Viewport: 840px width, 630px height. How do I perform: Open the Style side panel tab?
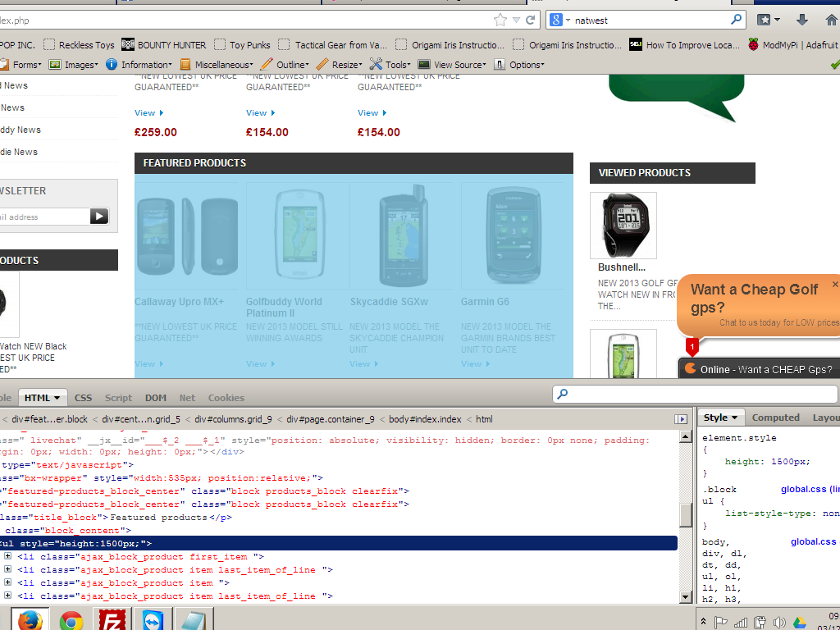[720, 418]
